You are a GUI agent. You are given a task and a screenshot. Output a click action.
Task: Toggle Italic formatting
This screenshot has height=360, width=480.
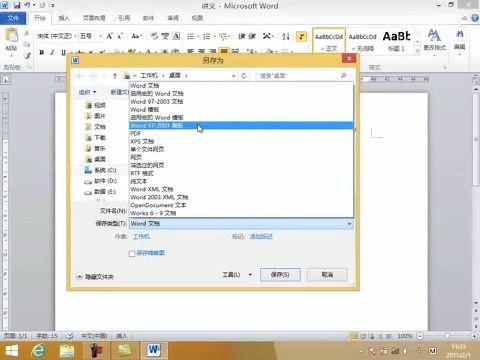[x=52, y=52]
